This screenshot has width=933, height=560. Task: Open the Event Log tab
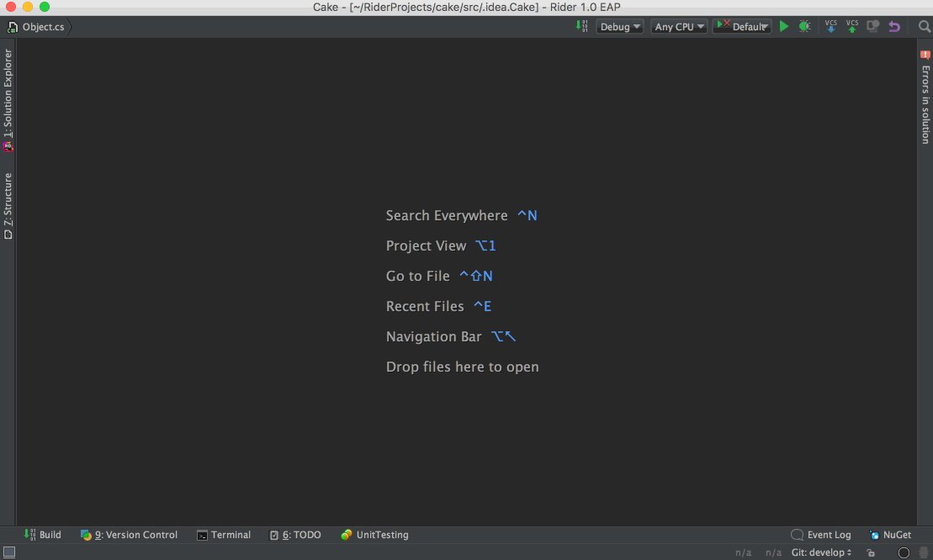click(821, 535)
